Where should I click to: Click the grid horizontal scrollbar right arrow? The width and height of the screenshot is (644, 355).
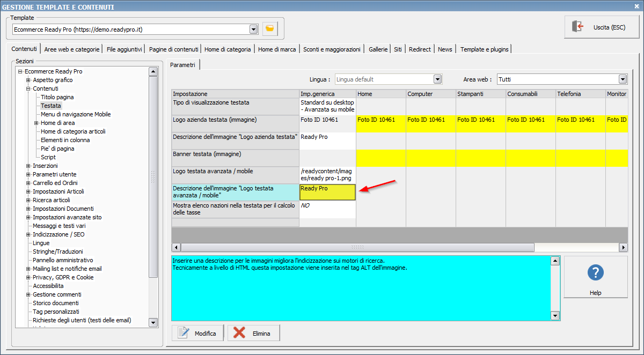623,247
